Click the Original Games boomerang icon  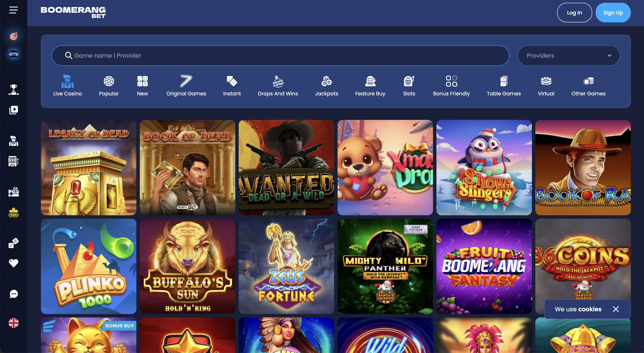(x=186, y=81)
